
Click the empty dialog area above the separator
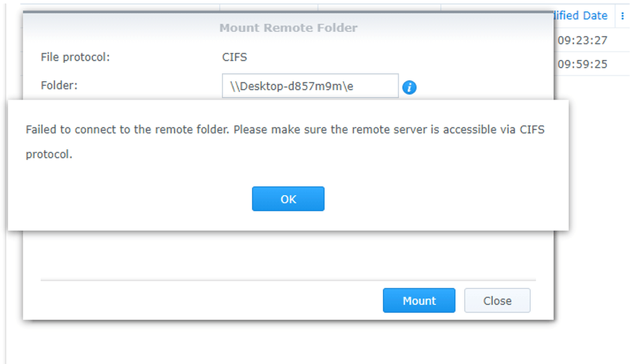coord(288,254)
